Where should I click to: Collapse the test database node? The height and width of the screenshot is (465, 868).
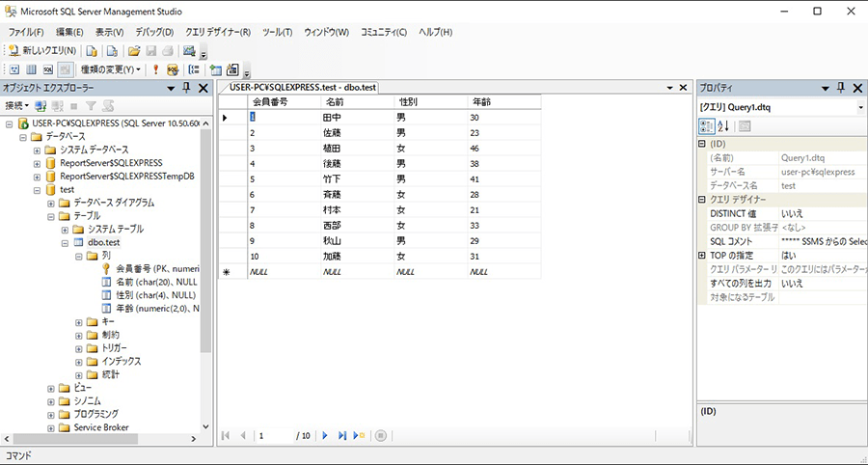tap(37, 190)
